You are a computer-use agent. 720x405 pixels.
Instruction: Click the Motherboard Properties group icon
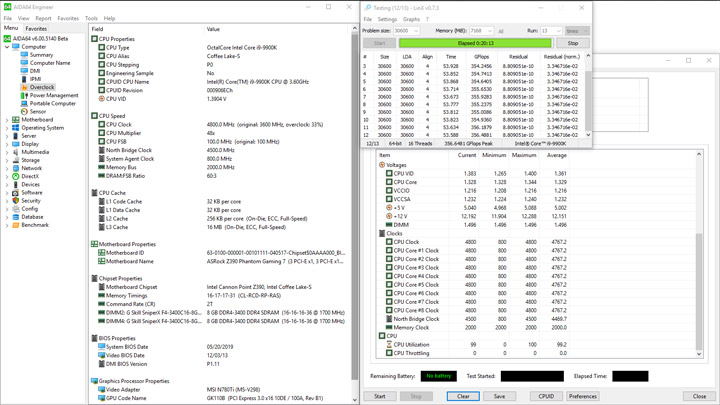[x=94, y=244]
